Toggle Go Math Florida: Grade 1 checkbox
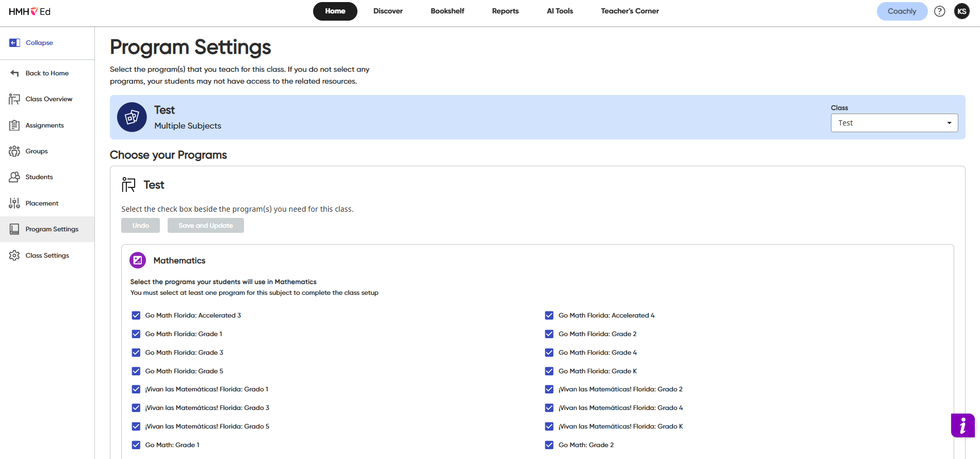980x459 pixels. click(x=136, y=334)
